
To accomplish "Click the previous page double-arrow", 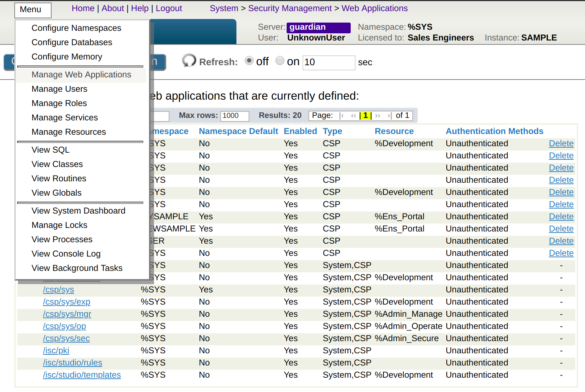I will 354,116.
